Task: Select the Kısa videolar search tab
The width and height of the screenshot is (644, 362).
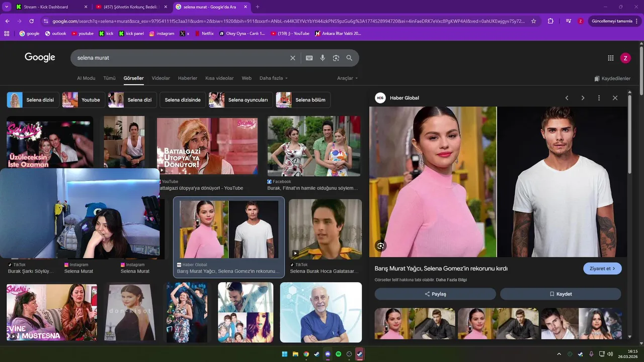Action: pos(219,78)
